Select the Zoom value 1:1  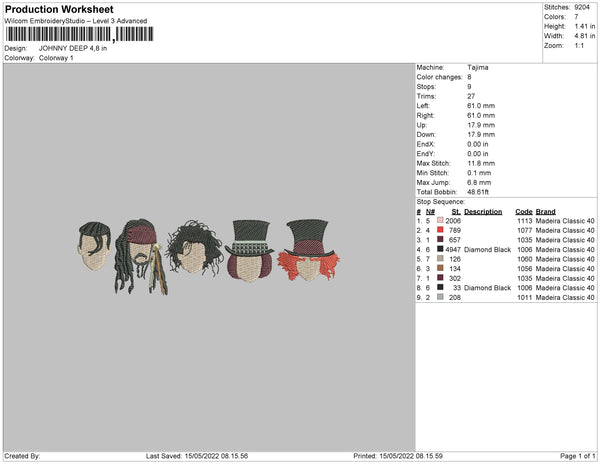(x=579, y=46)
